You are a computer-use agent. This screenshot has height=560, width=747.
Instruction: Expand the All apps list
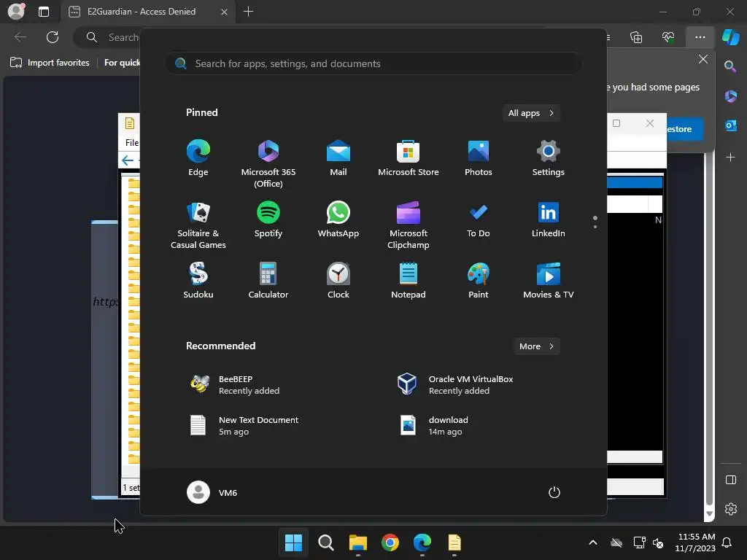click(x=531, y=113)
